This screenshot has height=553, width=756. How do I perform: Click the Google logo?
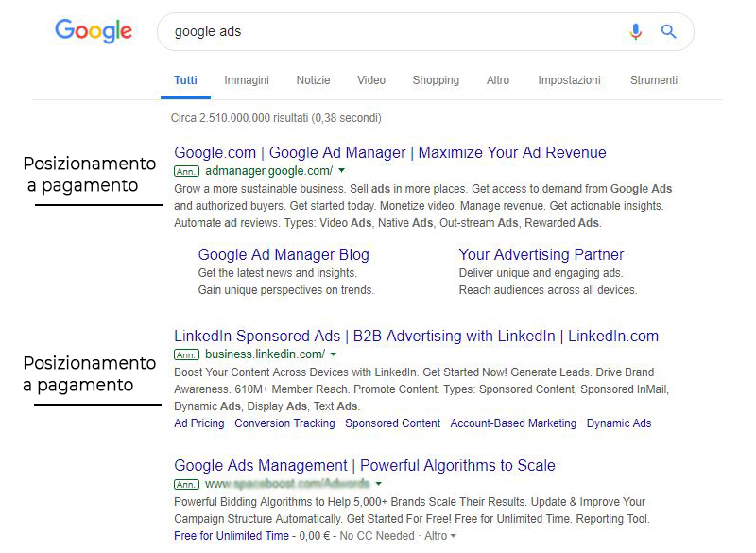93,31
